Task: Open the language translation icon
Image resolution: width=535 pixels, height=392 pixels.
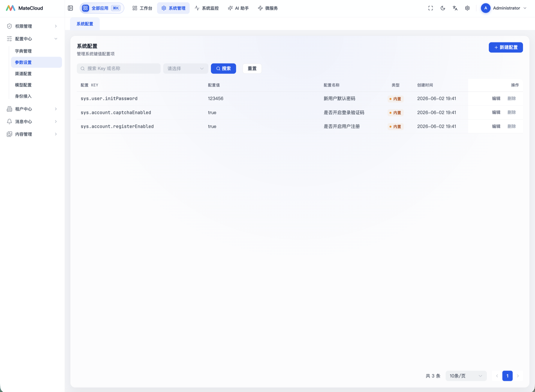Action: (x=455, y=8)
